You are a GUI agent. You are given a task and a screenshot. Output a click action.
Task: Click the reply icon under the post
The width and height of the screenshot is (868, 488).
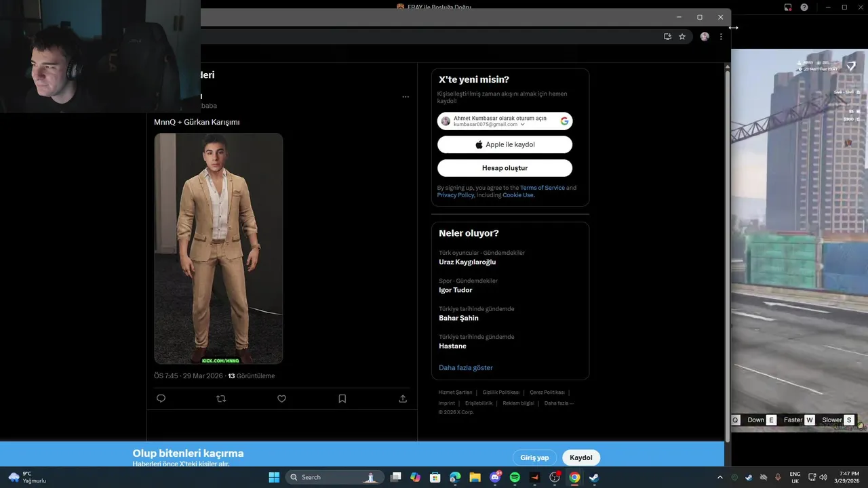coord(161,399)
